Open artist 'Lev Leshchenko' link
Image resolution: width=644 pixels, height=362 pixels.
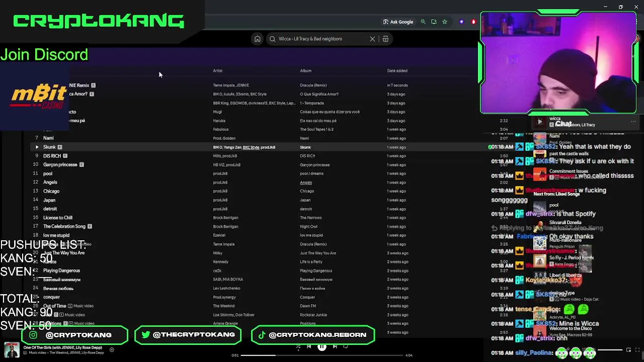pyautogui.click(x=226, y=288)
